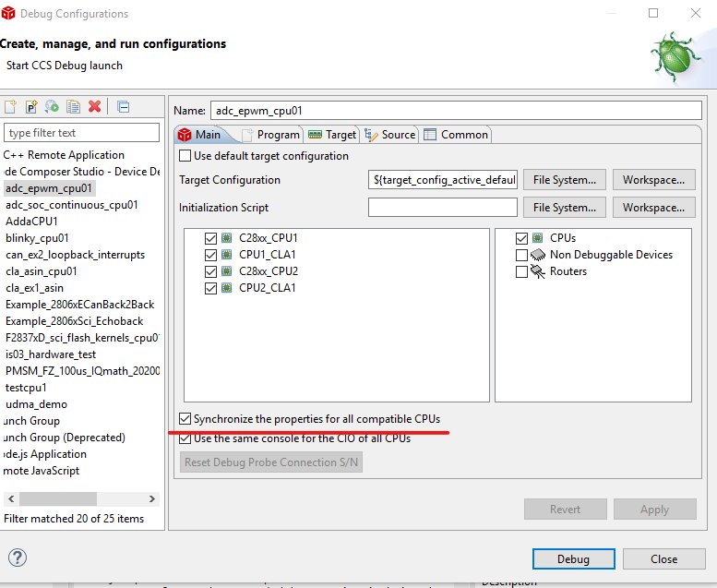Viewport: 717px width, 588px height.
Task: Select adc_soc_continuous_cpu01 configuration
Action: 72,205
